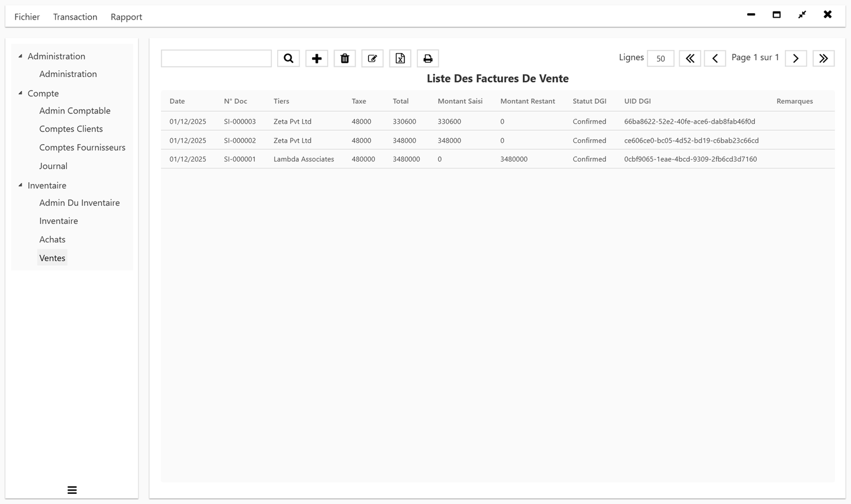851x504 pixels.
Task: Go to next page with right chevron
Action: [x=796, y=58]
